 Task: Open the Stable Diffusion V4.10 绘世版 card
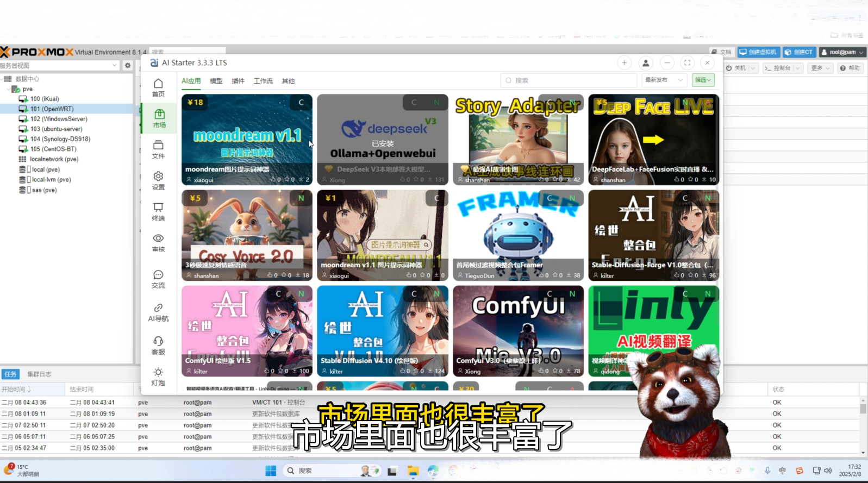coord(383,331)
